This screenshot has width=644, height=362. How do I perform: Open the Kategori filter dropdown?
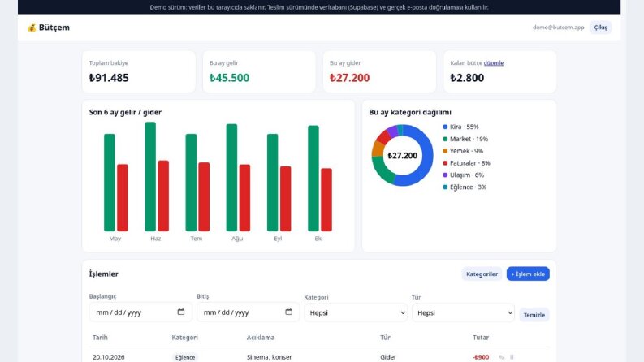pos(356,312)
